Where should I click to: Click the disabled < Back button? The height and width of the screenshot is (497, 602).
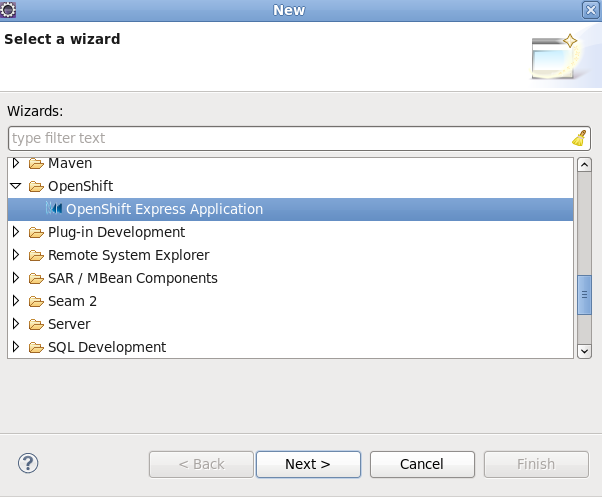click(x=201, y=464)
